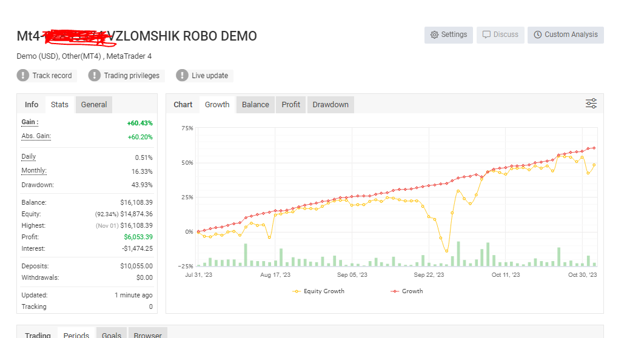
Task: Click the last red Growth data point
Action: tap(594, 148)
